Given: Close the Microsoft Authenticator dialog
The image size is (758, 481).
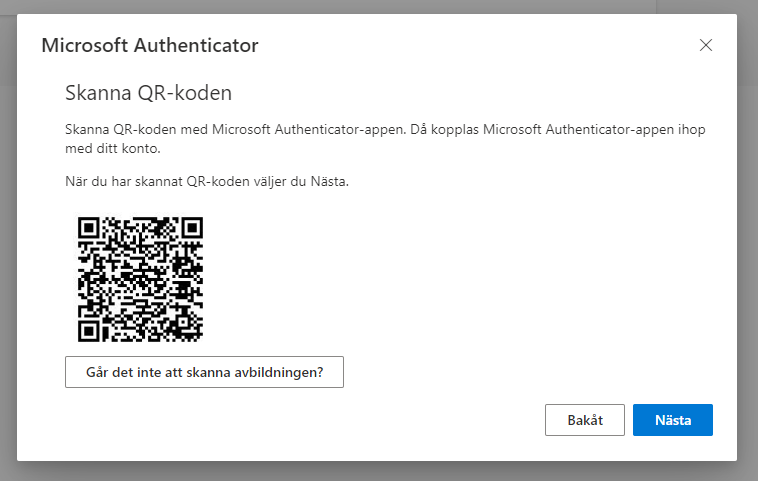Looking at the screenshot, I should pyautogui.click(x=706, y=45).
